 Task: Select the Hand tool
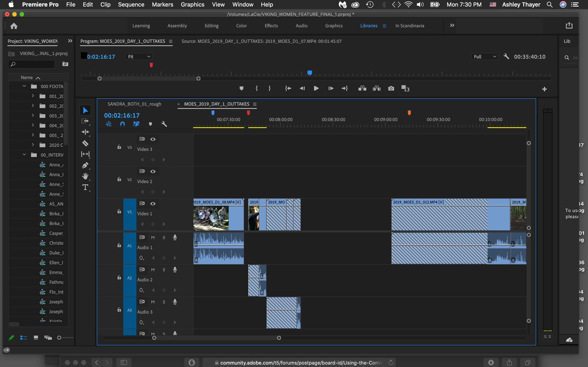coord(85,176)
